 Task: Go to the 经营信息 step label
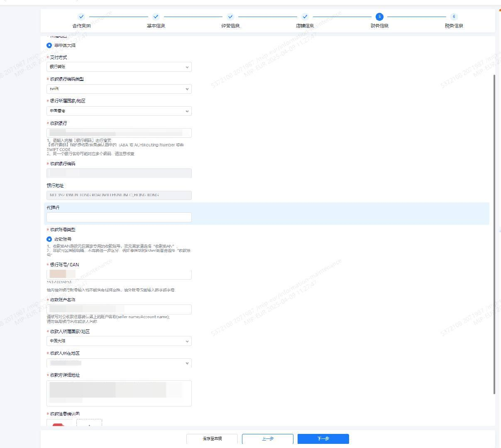pyautogui.click(x=230, y=26)
